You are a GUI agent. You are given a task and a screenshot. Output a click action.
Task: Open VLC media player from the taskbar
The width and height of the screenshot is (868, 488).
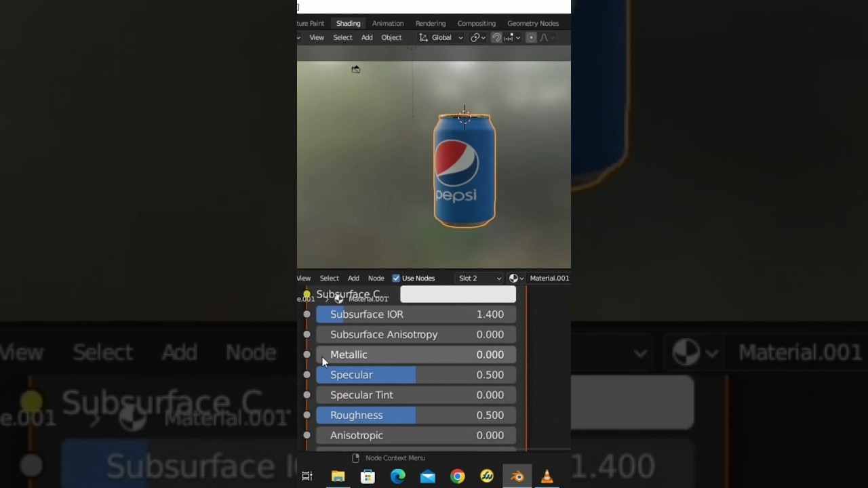(x=547, y=476)
